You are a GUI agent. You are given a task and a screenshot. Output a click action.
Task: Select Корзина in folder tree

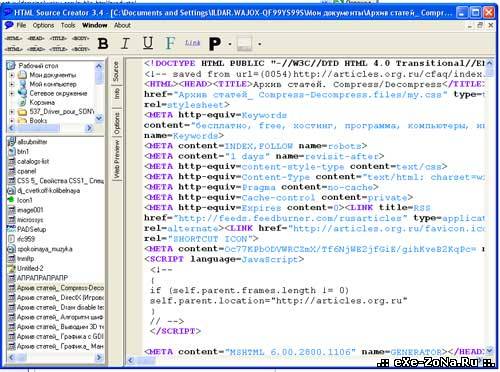[x=42, y=102]
